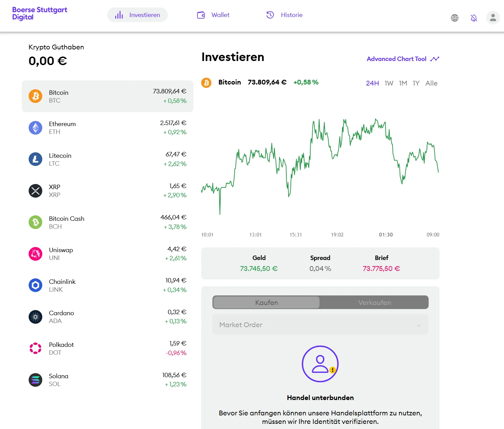This screenshot has width=504, height=429.
Task: Click the XRP change +2,90 %
Action: point(175,195)
